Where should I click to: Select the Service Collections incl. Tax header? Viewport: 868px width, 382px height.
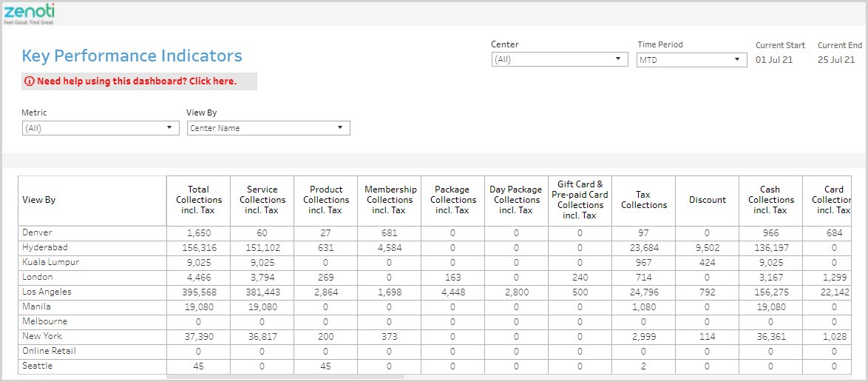coord(262,200)
